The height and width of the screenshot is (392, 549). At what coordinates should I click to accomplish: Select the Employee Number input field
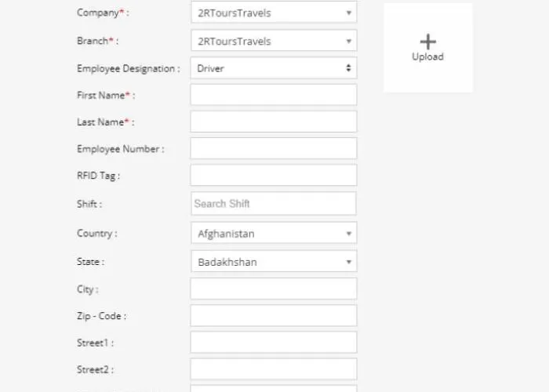(273, 148)
